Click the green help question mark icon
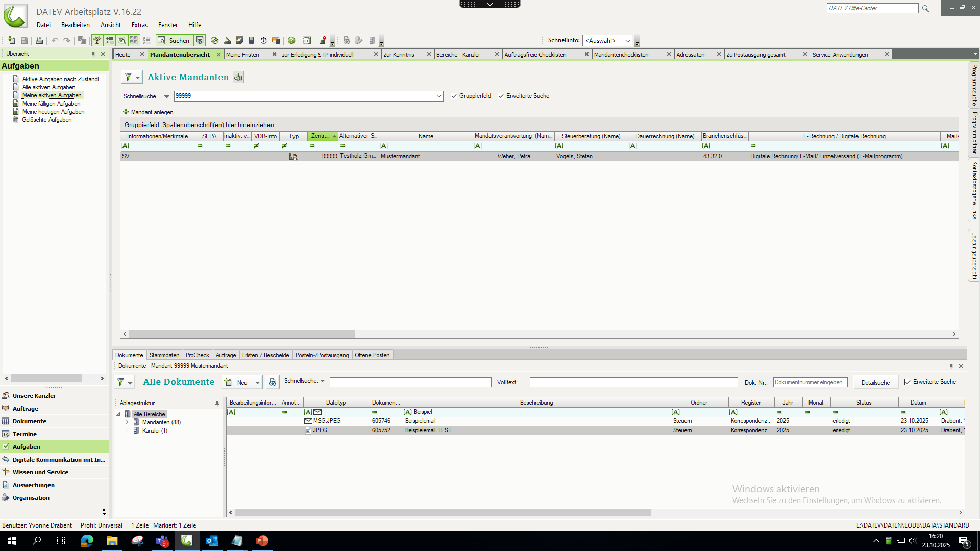The height and width of the screenshot is (551, 980). 291,40
